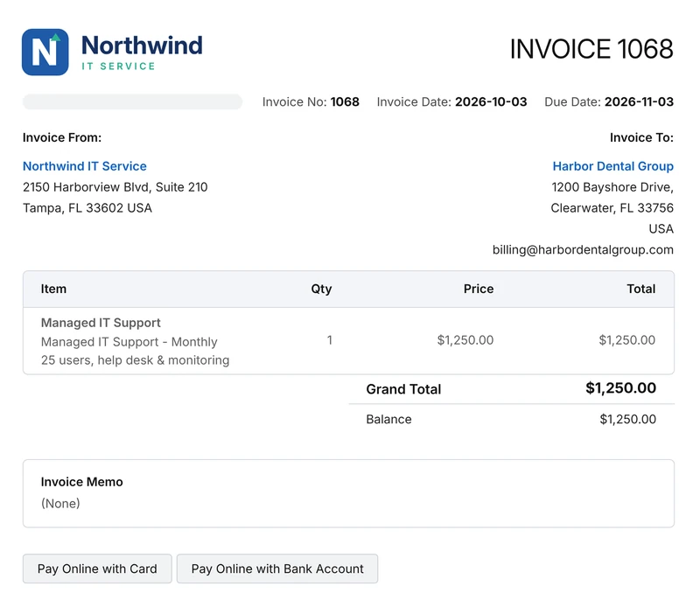Image resolution: width=700 pixels, height=600 pixels.
Task: Click the Northwind company name text
Action: [142, 45]
